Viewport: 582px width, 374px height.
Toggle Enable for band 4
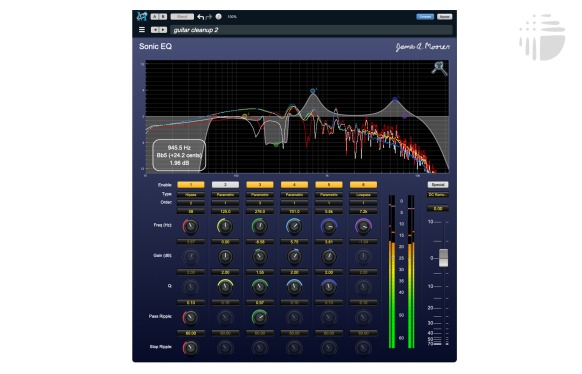tap(294, 185)
